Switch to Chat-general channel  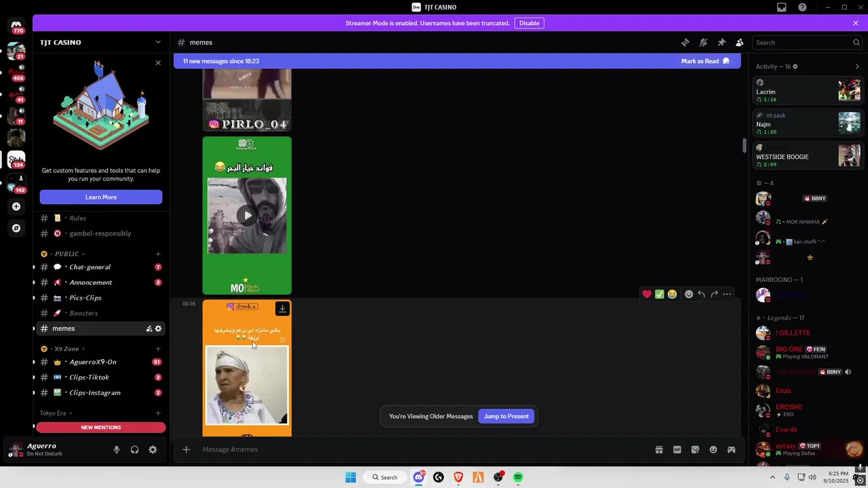(x=101, y=267)
